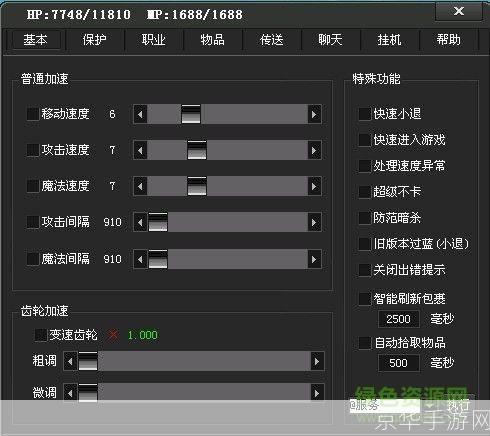This screenshot has height=436, width=490.
Task: Close the helper window
Action: [459, 11]
